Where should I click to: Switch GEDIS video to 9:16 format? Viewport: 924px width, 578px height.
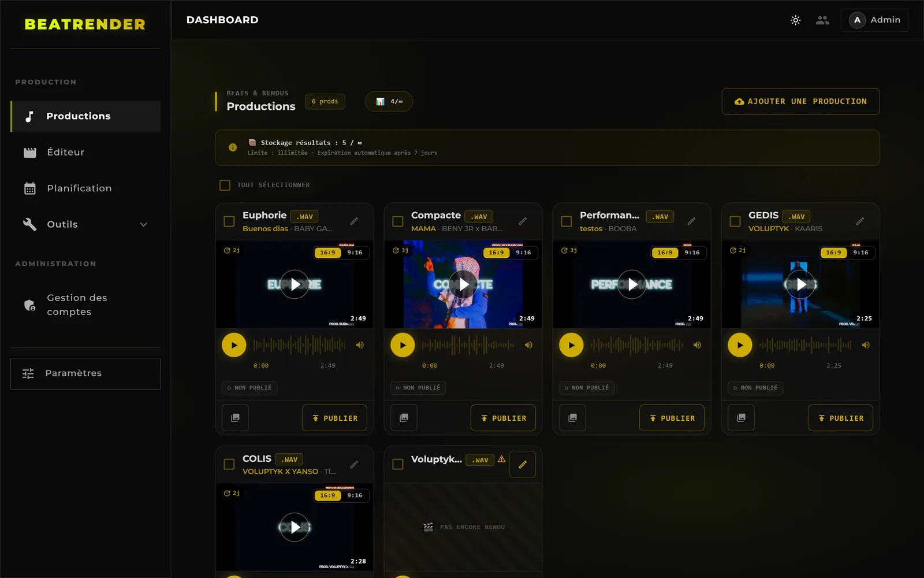pos(860,253)
